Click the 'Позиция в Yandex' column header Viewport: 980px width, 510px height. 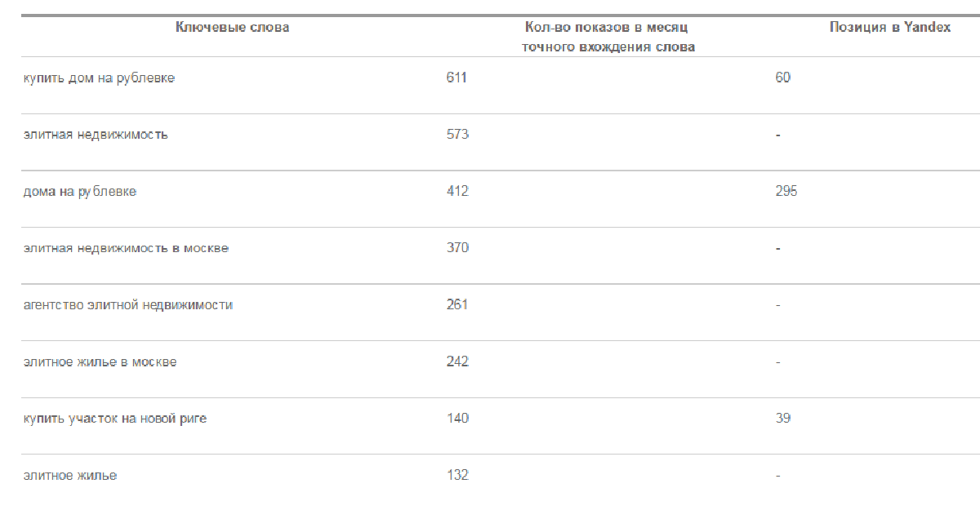(x=890, y=28)
